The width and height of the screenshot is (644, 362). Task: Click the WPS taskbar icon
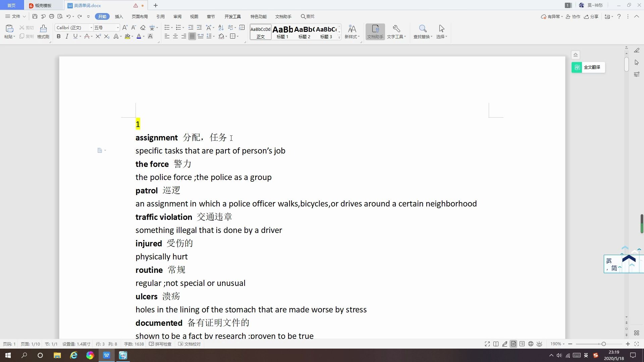tap(106, 355)
